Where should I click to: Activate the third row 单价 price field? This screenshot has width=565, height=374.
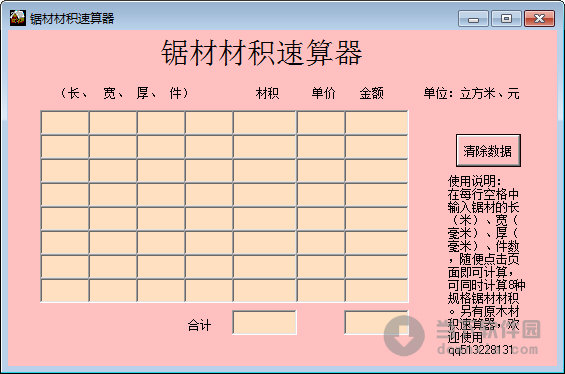point(321,171)
